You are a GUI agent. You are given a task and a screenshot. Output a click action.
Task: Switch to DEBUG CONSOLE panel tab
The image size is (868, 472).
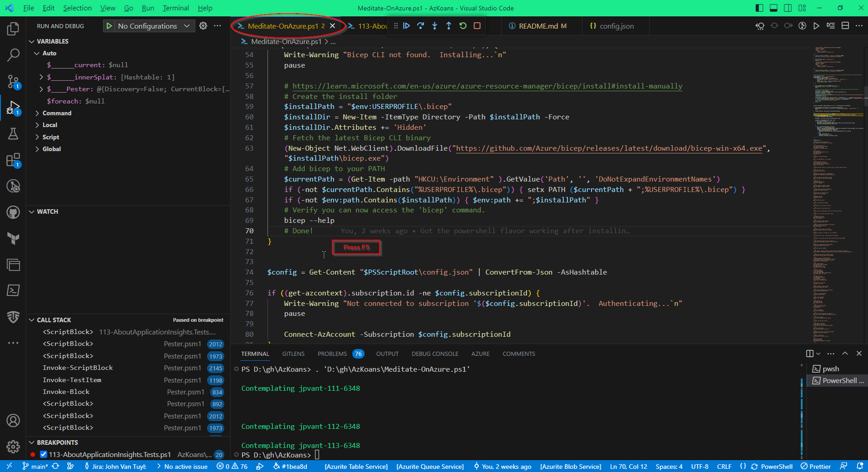click(435, 354)
